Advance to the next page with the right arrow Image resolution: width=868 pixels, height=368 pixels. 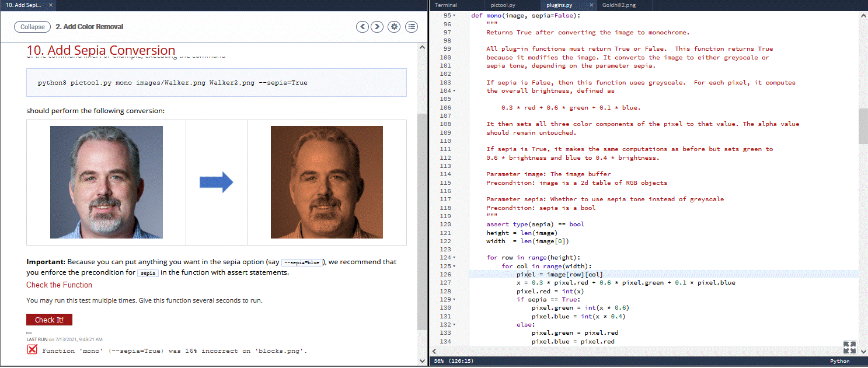click(378, 26)
